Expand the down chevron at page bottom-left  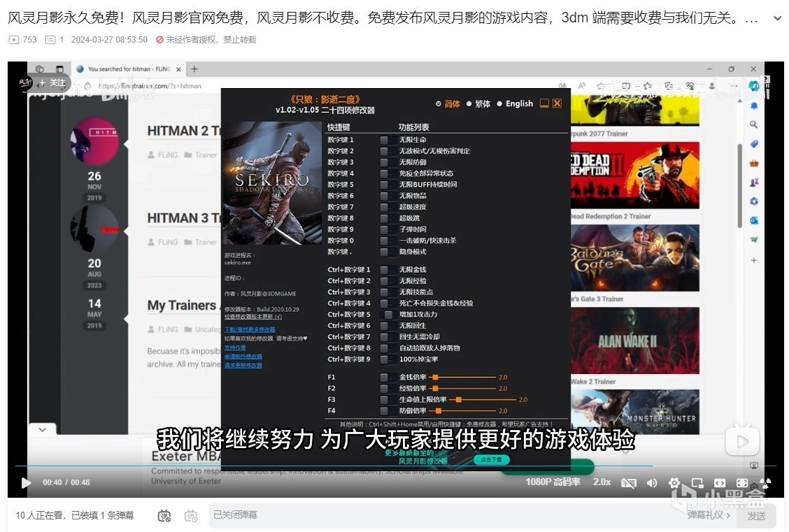click(43, 429)
